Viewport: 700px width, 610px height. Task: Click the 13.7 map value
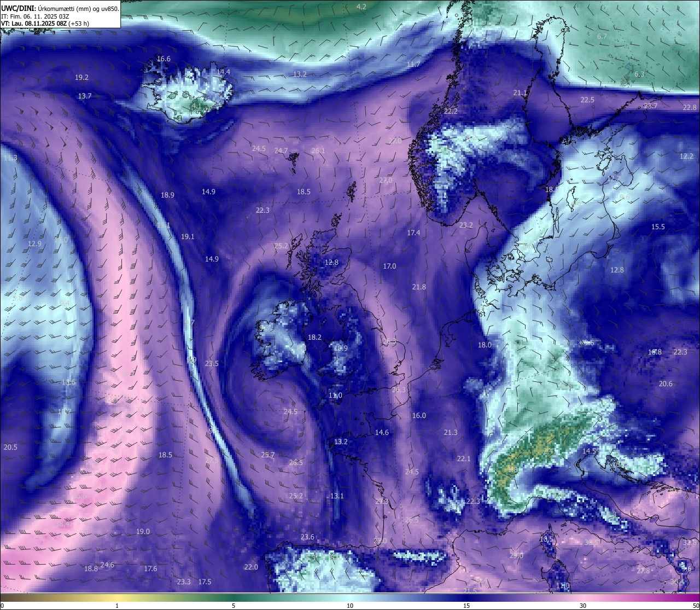pyautogui.click(x=85, y=96)
